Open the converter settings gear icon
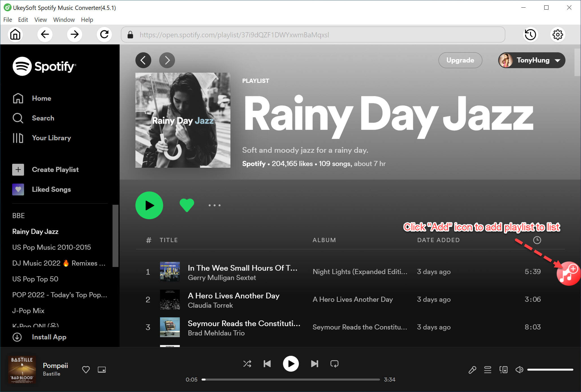The width and height of the screenshot is (581, 392). click(x=558, y=35)
